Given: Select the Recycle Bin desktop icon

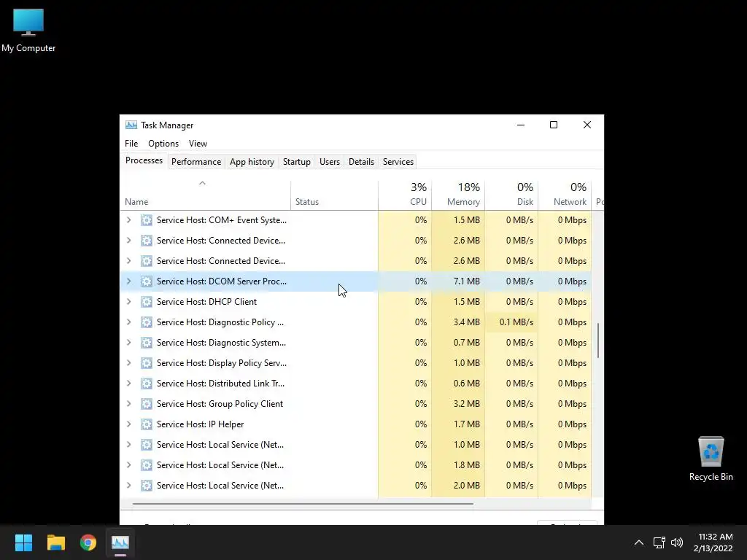Looking at the screenshot, I should [711, 459].
